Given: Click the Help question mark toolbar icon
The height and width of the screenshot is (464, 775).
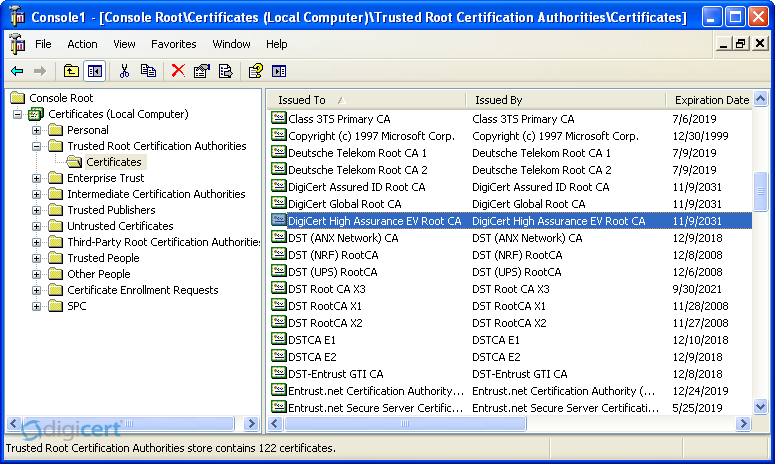Looking at the screenshot, I should pos(255,71).
